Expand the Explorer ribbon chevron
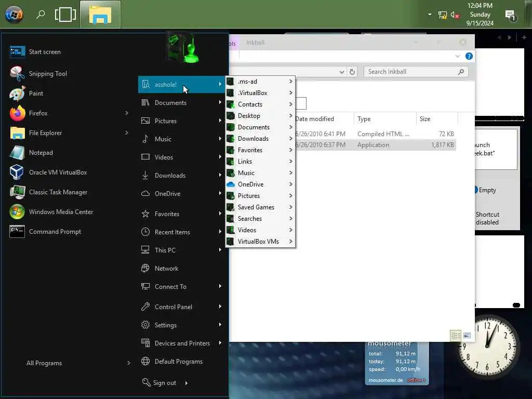532x399 pixels. 457,56
